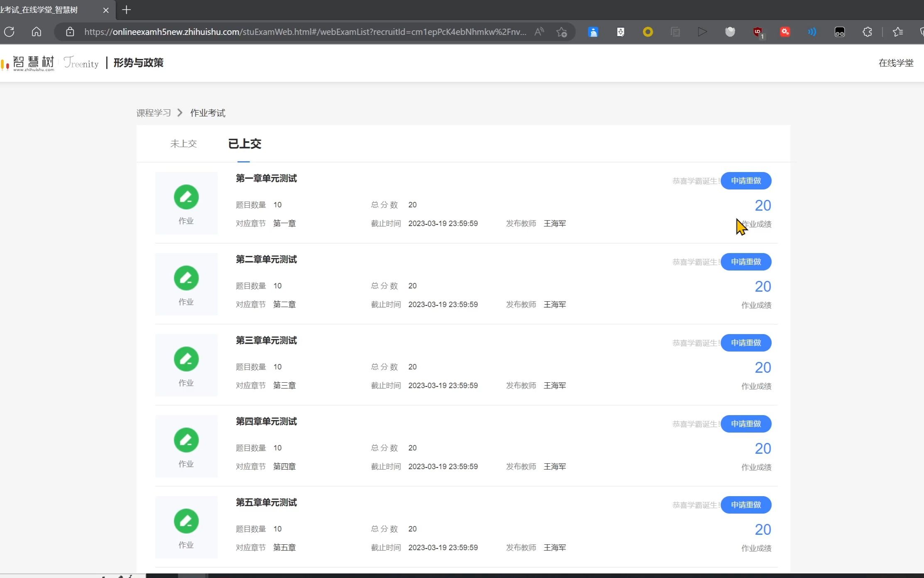Open the 第四章单元测试 title
Screen dimensions: 924x578
point(266,421)
